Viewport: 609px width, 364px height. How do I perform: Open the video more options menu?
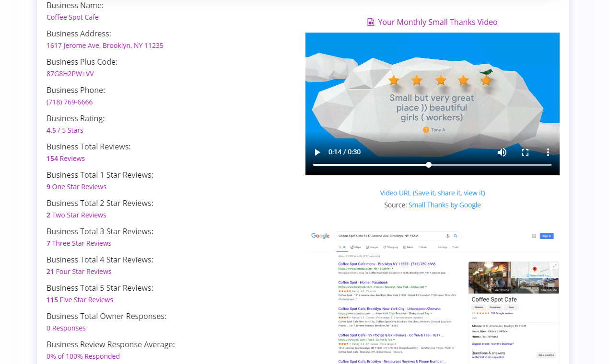[x=548, y=152]
